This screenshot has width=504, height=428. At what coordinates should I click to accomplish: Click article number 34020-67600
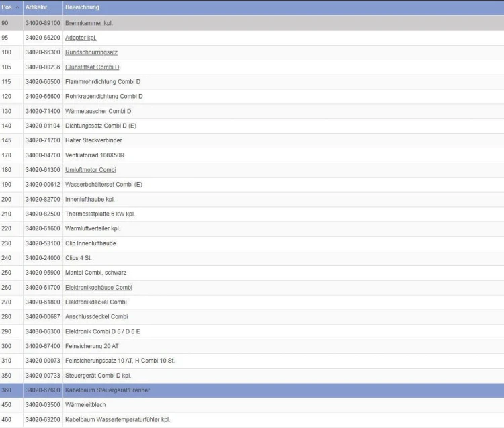tap(43, 390)
